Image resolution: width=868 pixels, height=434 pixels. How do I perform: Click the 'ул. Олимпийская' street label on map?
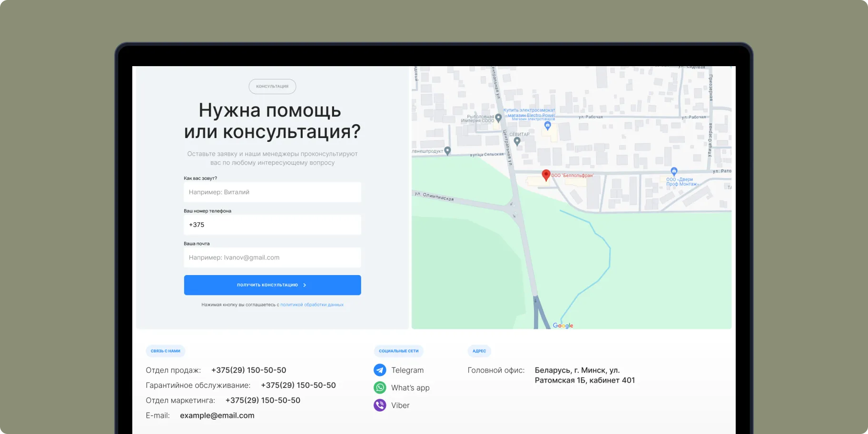pyautogui.click(x=434, y=197)
